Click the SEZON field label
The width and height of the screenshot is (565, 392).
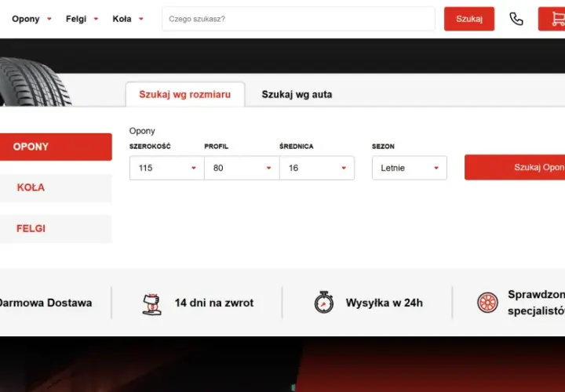383,147
